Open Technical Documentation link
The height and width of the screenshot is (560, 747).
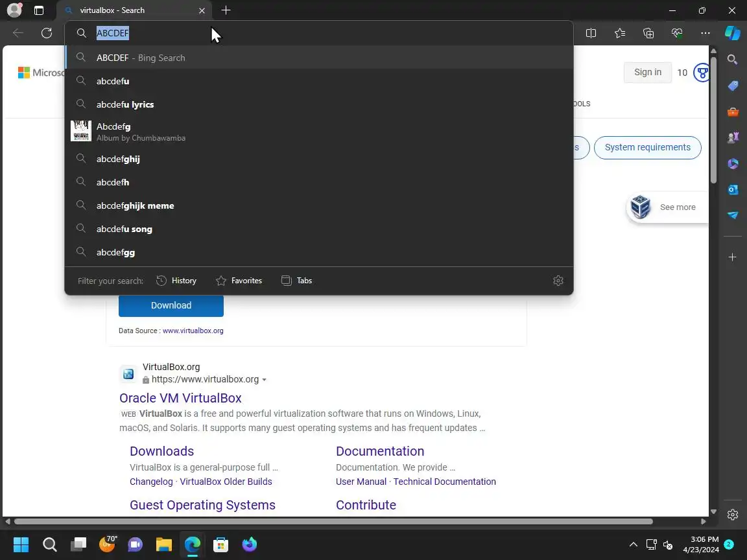coord(444,482)
